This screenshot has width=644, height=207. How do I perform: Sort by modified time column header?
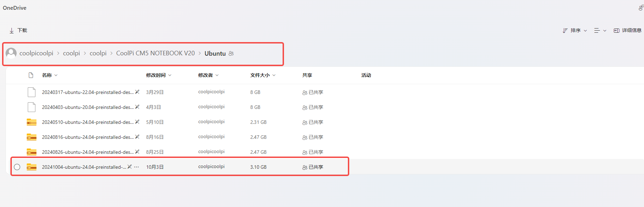(159, 75)
